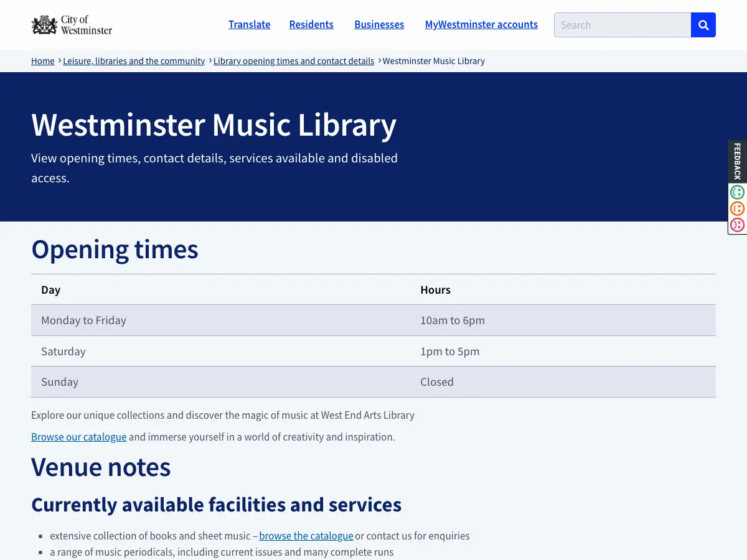Go to Home breadcrumb link

click(x=43, y=61)
